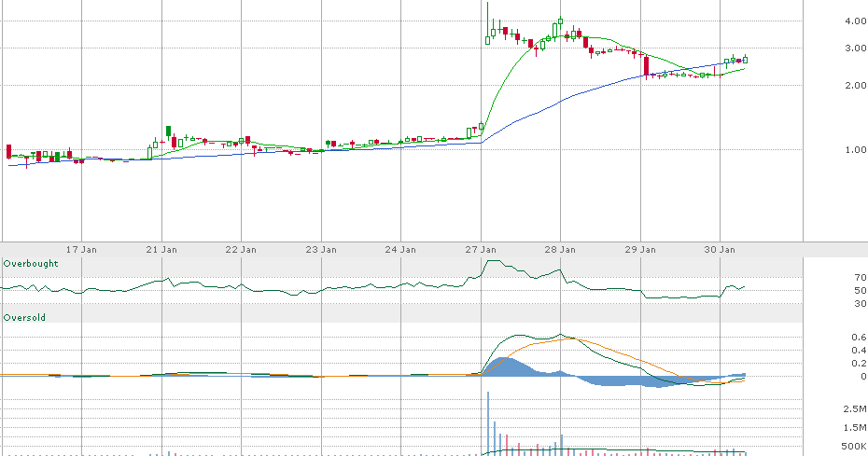This screenshot has width=868, height=456.
Task: Select the RSI 30 level value
Action: (x=861, y=304)
